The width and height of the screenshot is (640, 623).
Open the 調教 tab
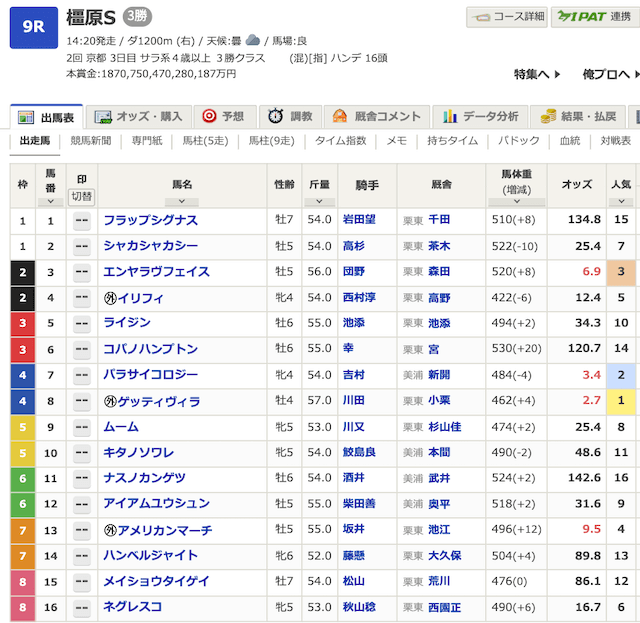coord(290,117)
